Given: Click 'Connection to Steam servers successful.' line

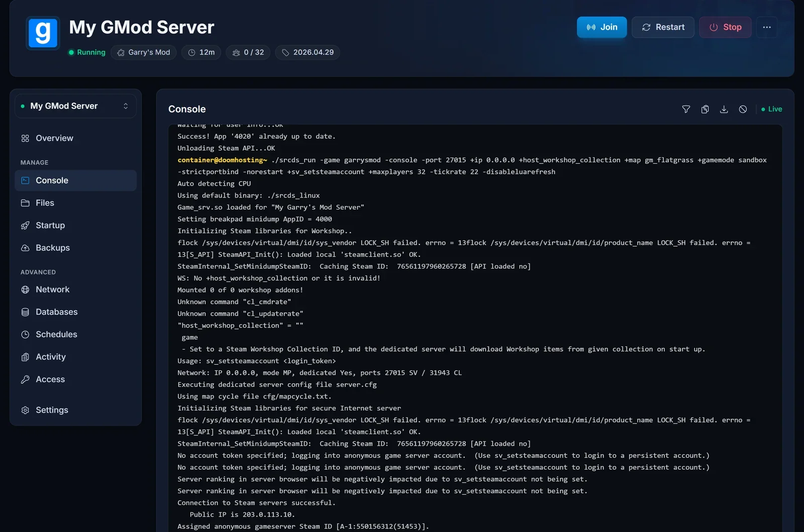Looking at the screenshot, I should [x=256, y=503].
